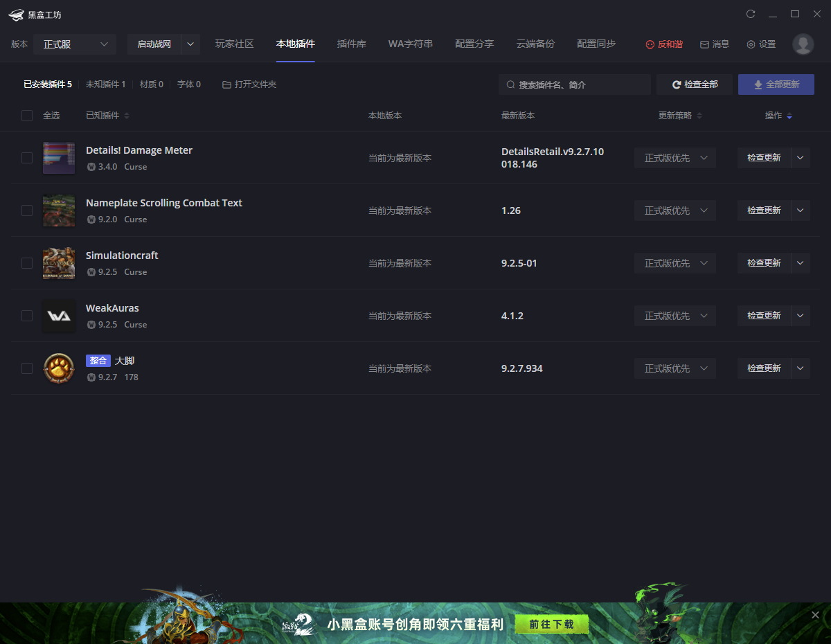Click the 启动战网 launch button

coord(154,44)
